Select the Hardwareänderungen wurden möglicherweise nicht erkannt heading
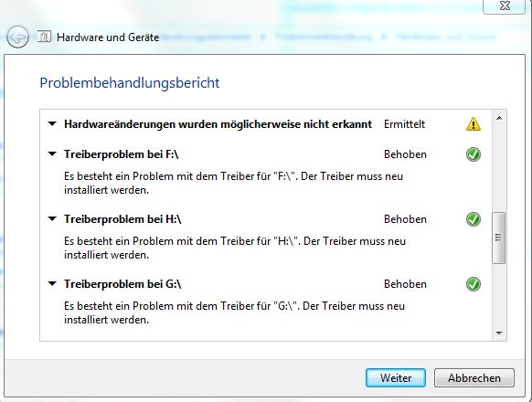This screenshot has height=402, width=532. [218, 124]
